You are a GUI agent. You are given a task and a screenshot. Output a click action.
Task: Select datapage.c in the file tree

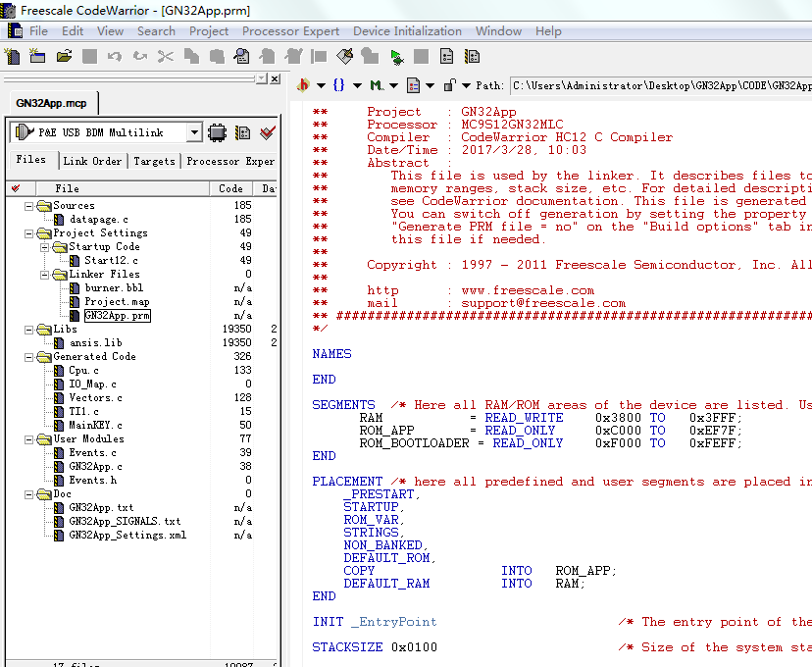point(98,220)
